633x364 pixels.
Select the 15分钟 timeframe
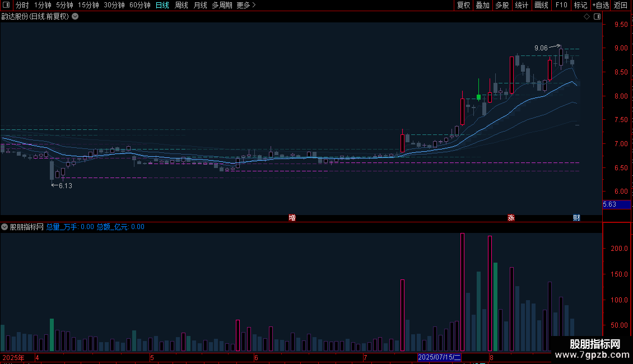point(89,5)
